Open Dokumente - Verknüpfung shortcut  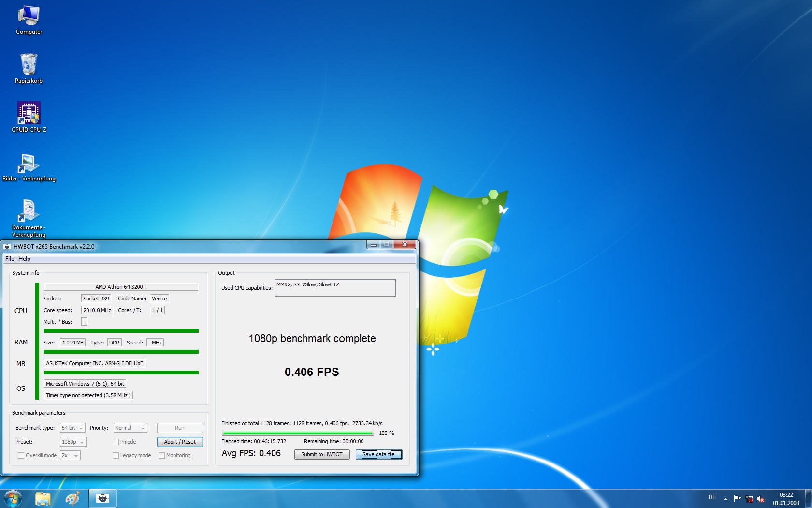pyautogui.click(x=29, y=218)
